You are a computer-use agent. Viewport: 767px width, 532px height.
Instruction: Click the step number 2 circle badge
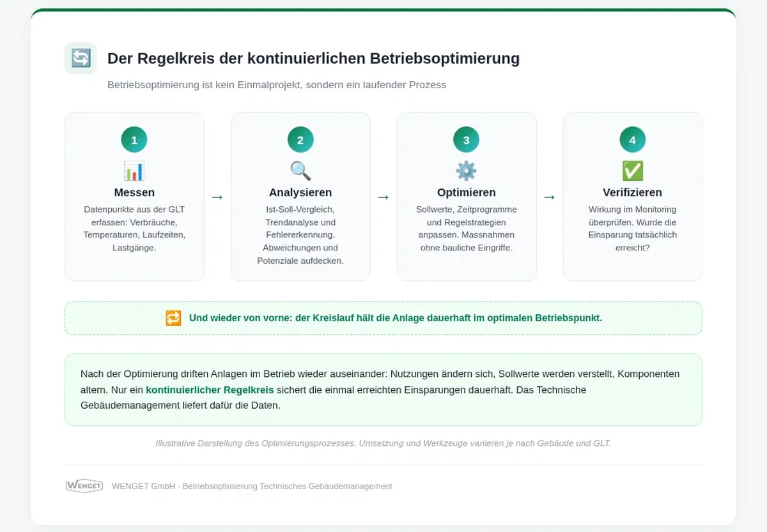(300, 140)
